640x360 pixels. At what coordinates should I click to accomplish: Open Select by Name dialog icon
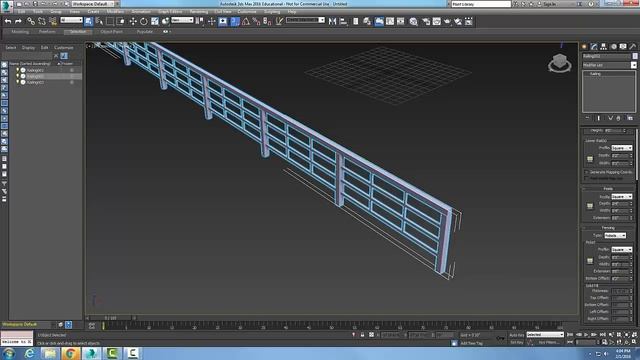click(x=99, y=21)
